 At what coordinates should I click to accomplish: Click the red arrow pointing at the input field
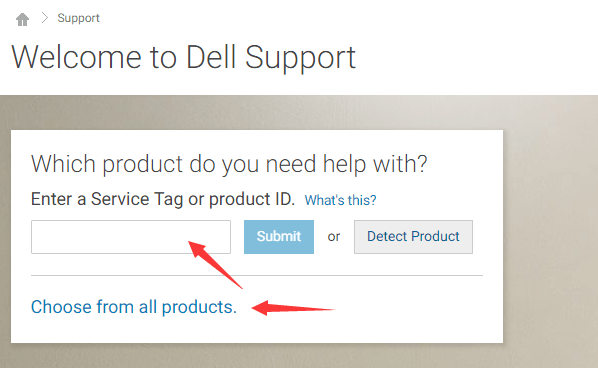tap(215, 264)
